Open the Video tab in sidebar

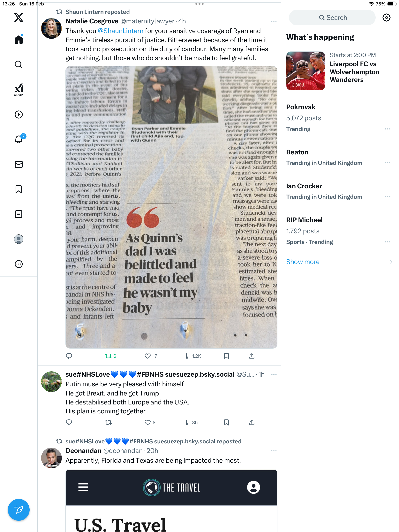19,115
